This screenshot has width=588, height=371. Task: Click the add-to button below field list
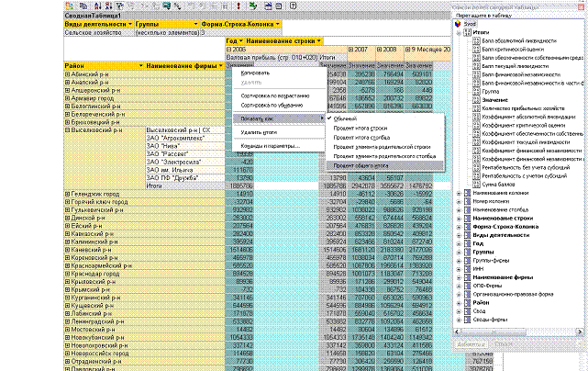471,344
